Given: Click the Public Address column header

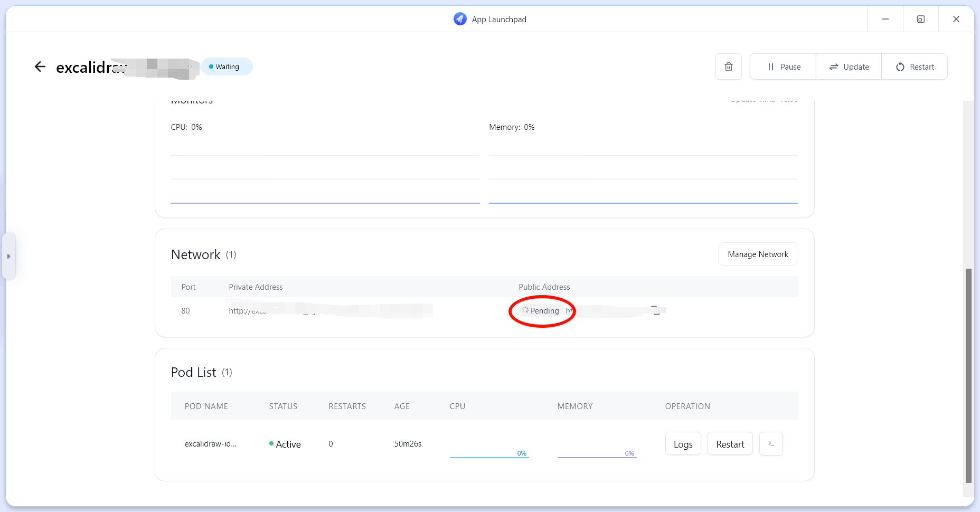Looking at the screenshot, I should pos(544,287).
